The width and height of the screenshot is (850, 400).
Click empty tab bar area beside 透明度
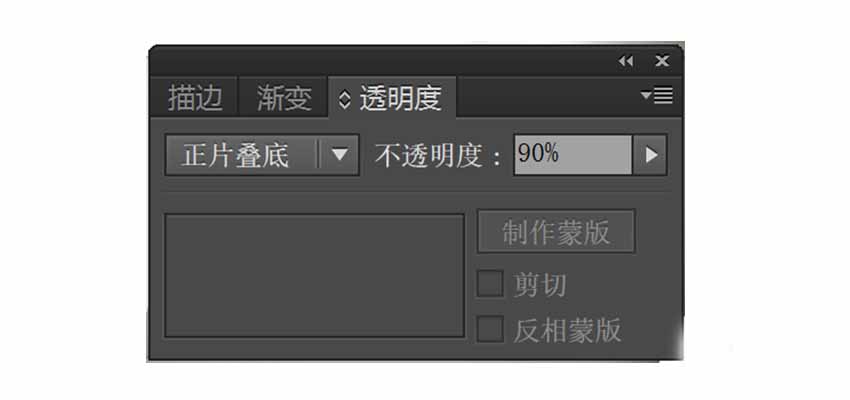(546, 97)
